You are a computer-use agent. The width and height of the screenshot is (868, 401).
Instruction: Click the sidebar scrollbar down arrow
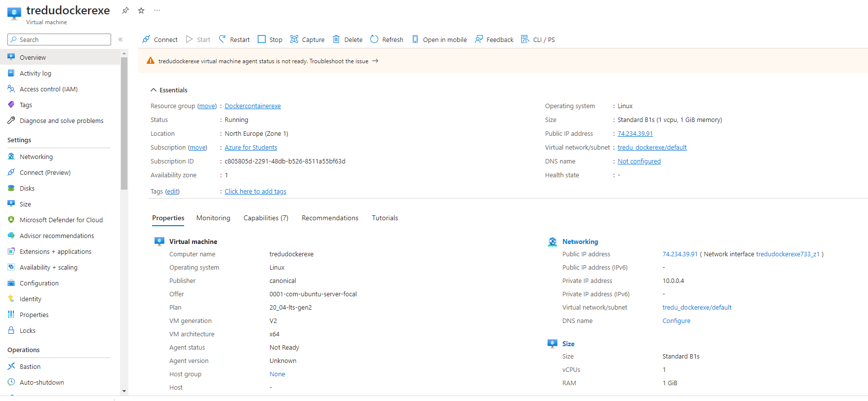pyautogui.click(x=124, y=391)
